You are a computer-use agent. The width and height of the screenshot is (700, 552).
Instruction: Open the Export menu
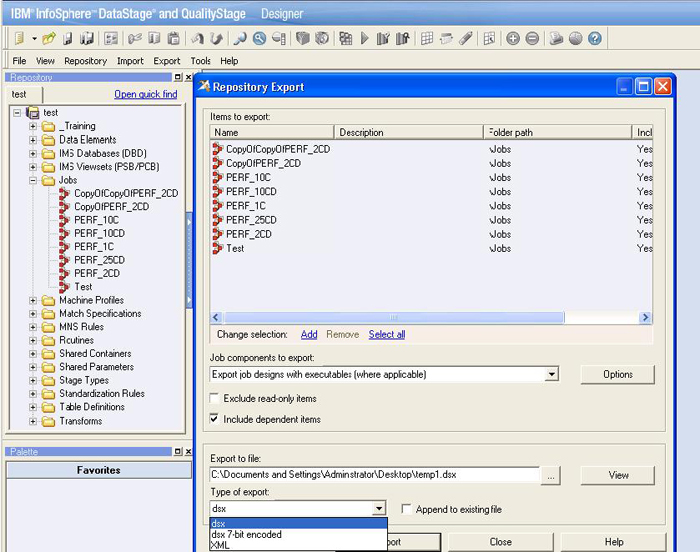click(167, 61)
